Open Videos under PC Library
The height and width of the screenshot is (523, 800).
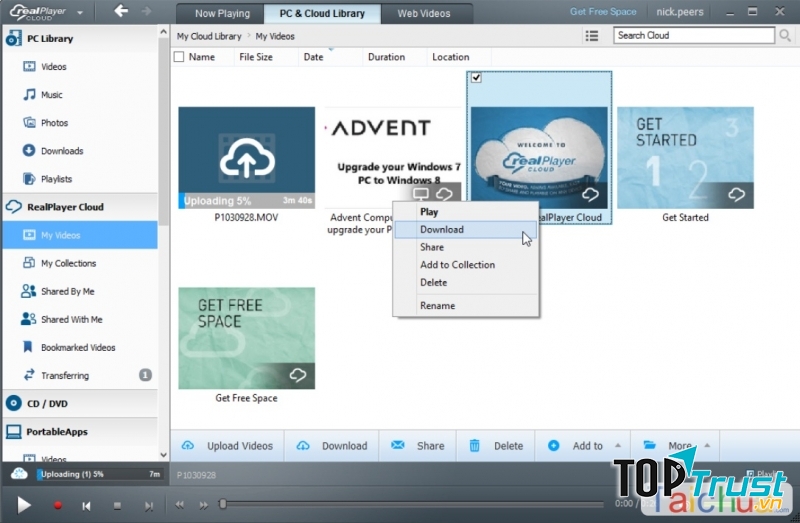click(x=54, y=67)
